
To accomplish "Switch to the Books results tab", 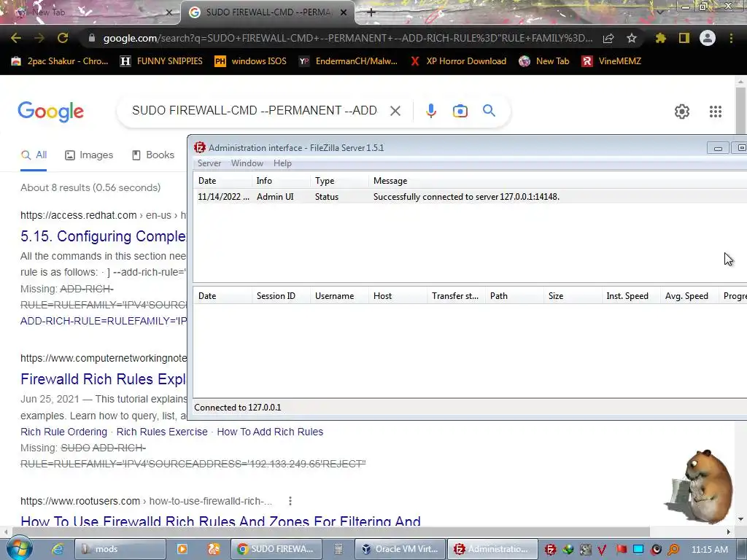I will (153, 155).
